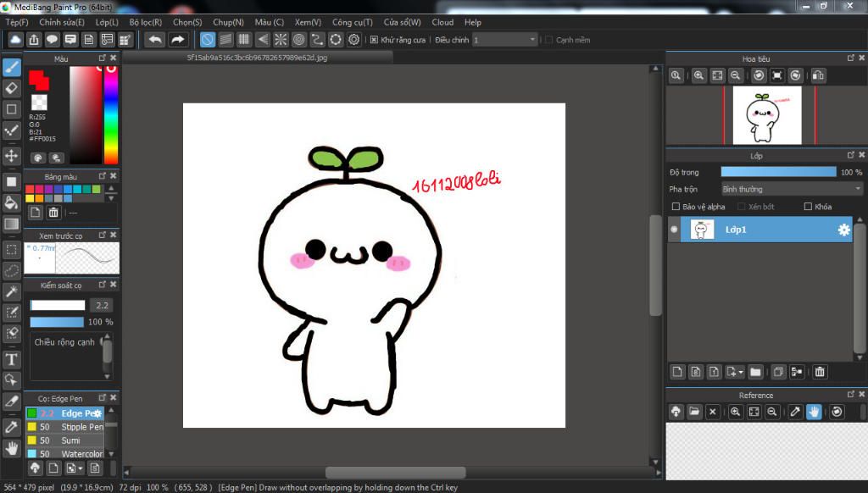This screenshot has height=493, width=868.
Task: Open the Chỉnh sửa(E) menu
Action: 62,22
